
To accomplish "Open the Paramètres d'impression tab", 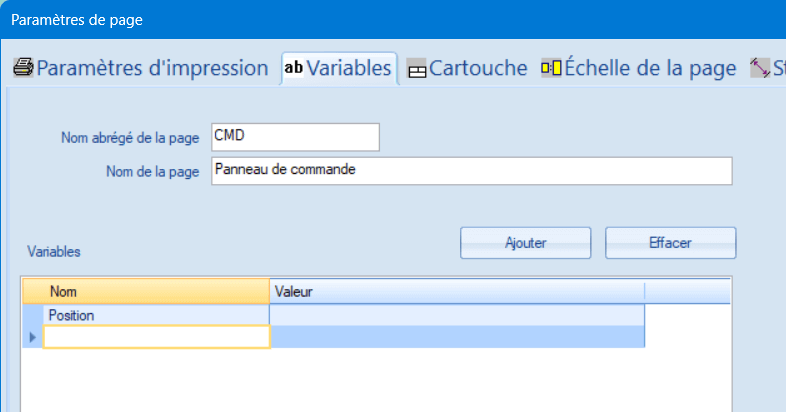I will pyautogui.click(x=153, y=68).
